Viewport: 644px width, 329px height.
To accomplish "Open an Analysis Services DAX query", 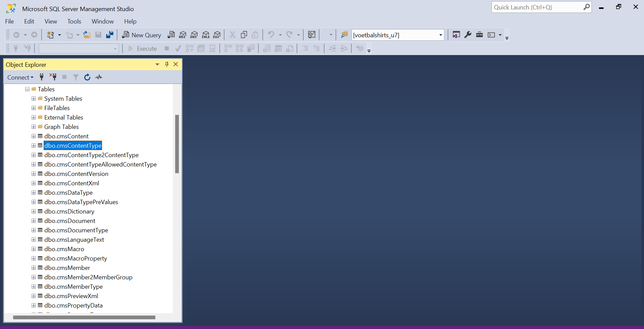I will click(217, 35).
